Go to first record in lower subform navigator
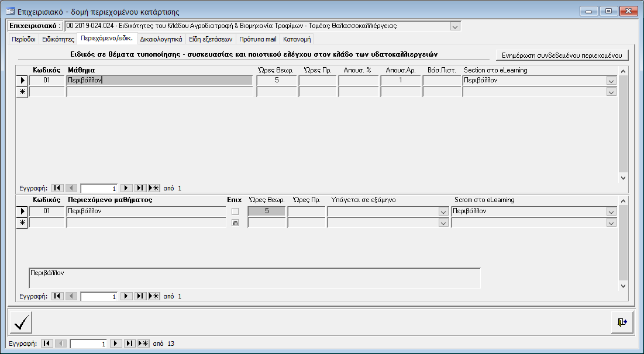The width and height of the screenshot is (644, 354). pos(57,296)
